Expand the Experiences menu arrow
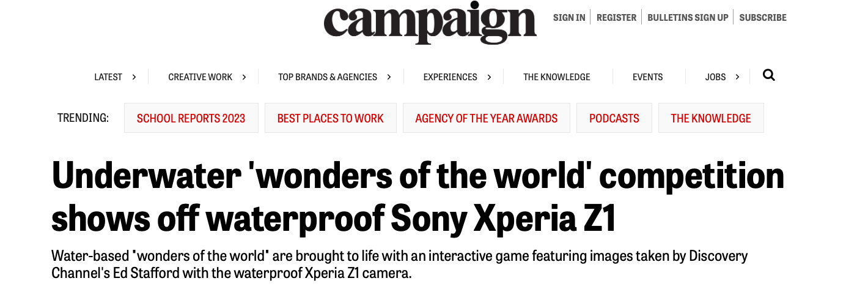The image size is (868, 289). coord(489,77)
